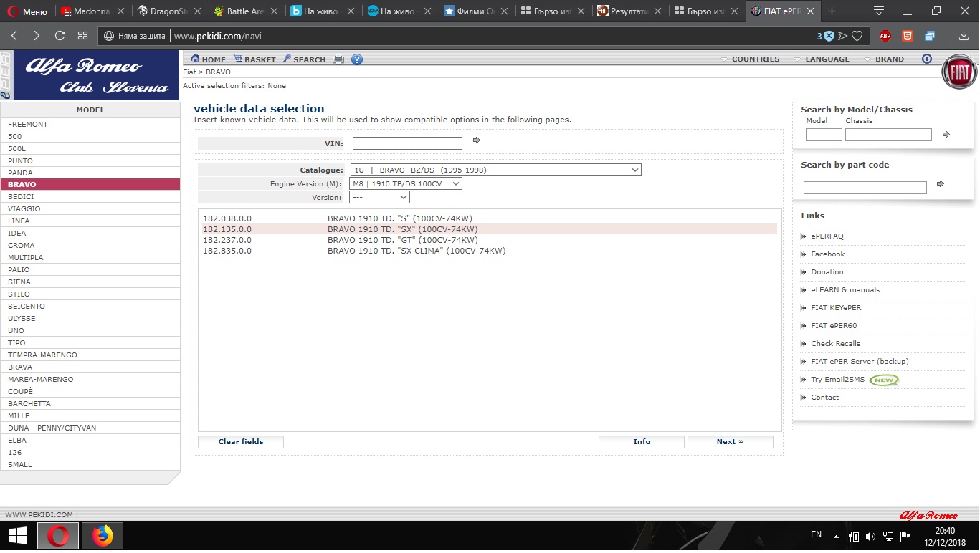The image size is (980, 553).
Task: Submit VIN with the arrow icon
Action: (477, 140)
